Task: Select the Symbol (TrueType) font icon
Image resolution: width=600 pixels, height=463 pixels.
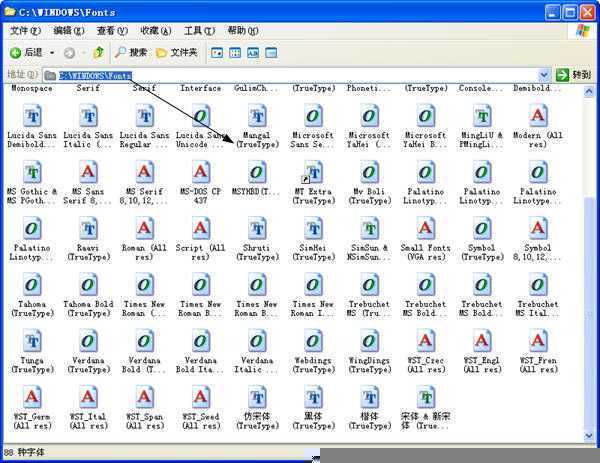Action: click(x=482, y=229)
